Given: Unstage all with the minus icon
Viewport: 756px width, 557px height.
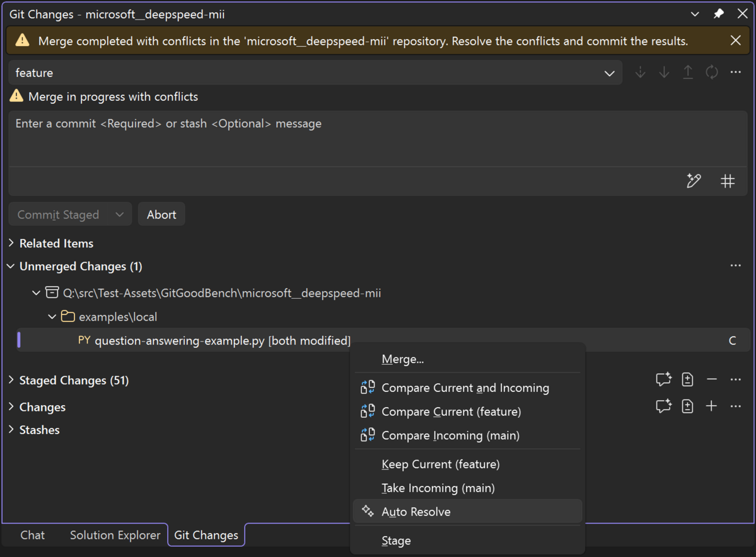Looking at the screenshot, I should click(x=712, y=379).
